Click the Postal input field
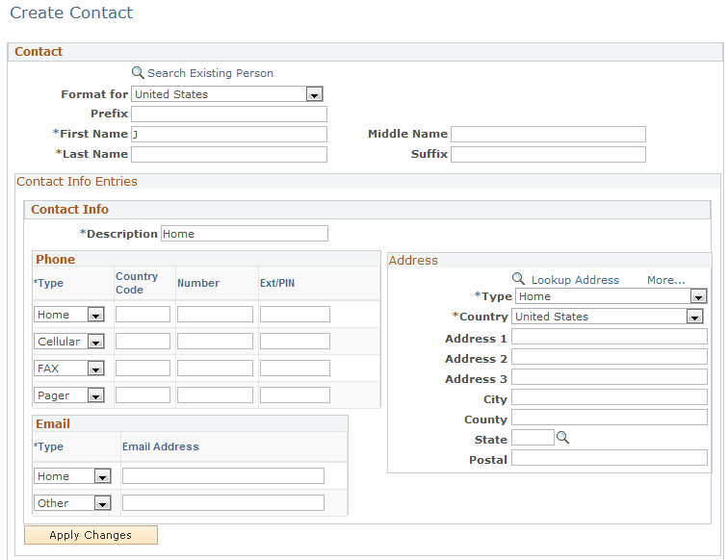 tap(610, 458)
